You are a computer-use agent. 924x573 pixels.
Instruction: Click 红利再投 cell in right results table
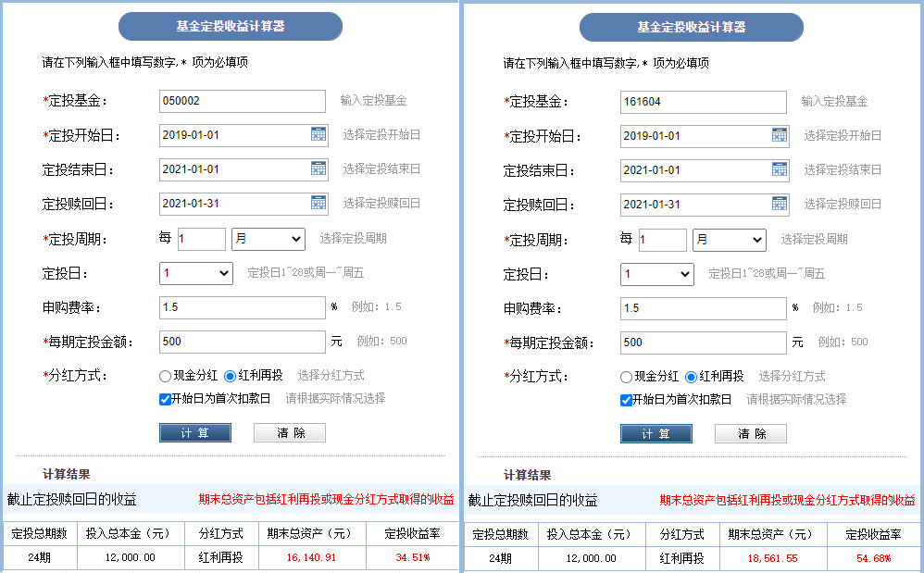click(x=681, y=558)
